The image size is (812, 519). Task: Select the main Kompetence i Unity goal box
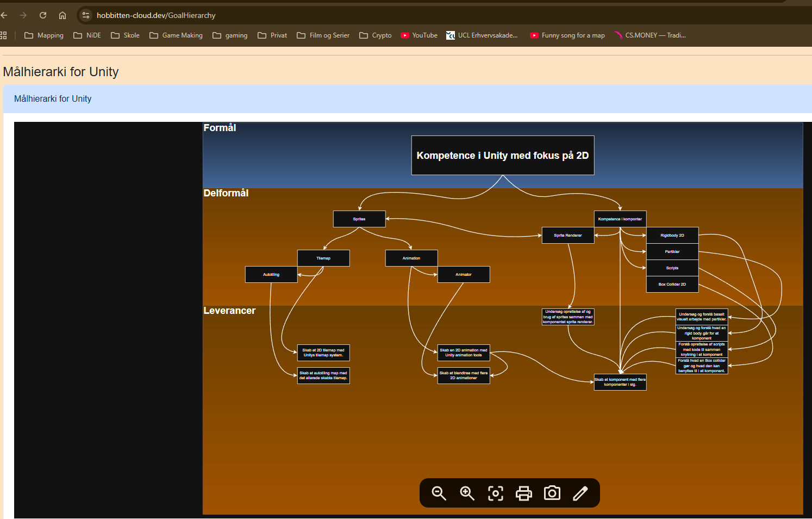503,156
